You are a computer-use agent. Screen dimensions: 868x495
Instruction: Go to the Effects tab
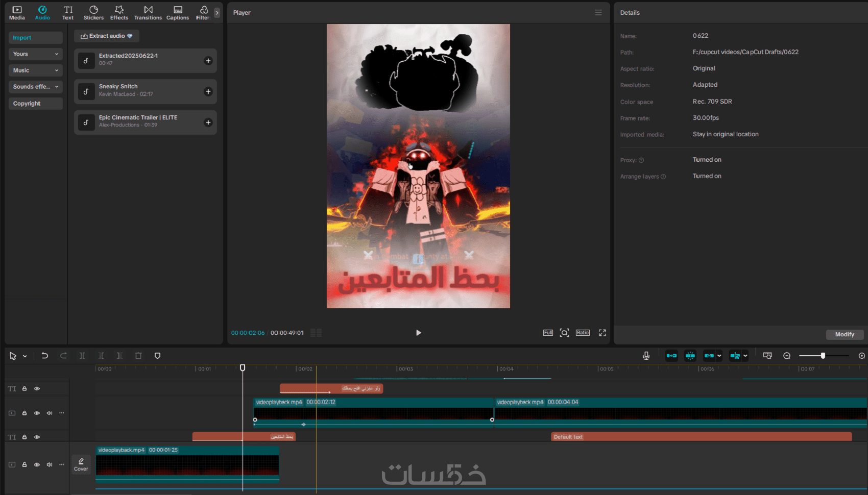coord(119,13)
